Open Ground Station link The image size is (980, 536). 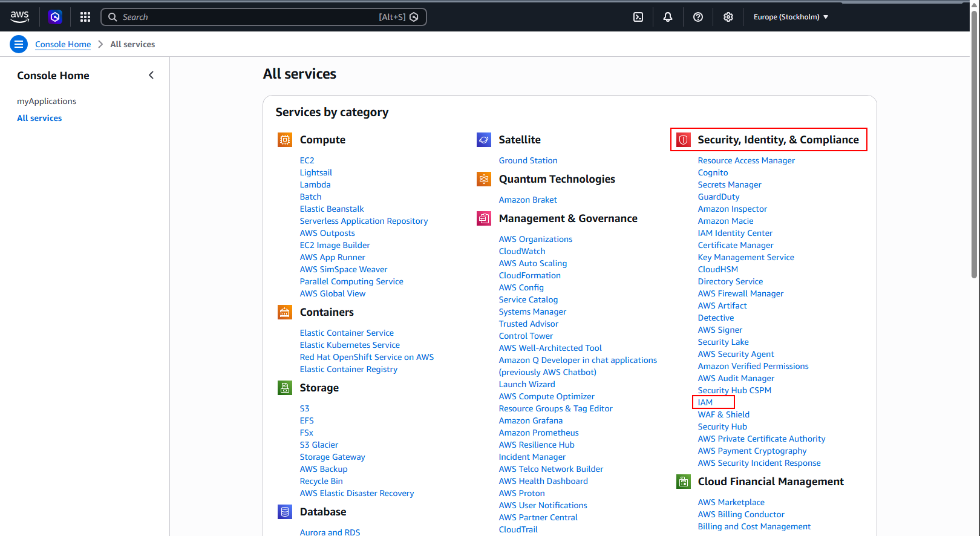coord(528,160)
